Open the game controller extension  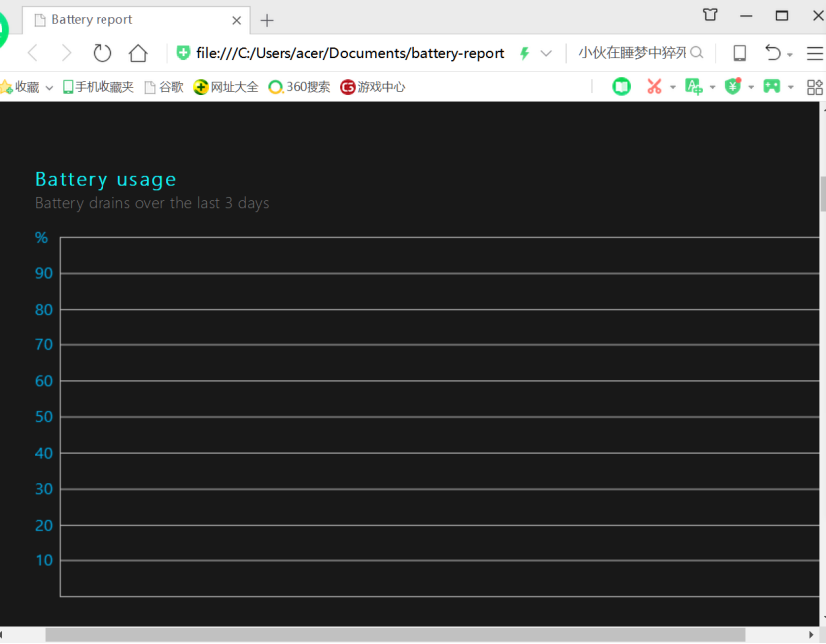(x=771, y=87)
